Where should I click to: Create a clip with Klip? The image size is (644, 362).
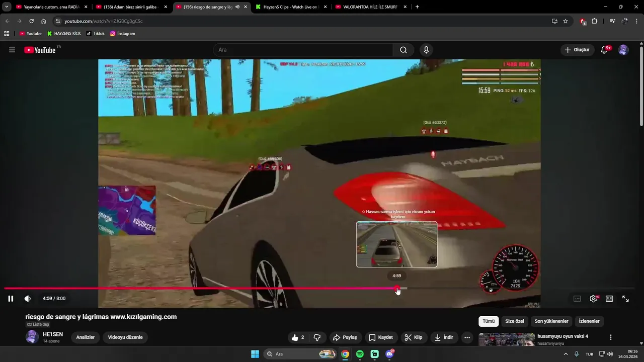click(414, 337)
